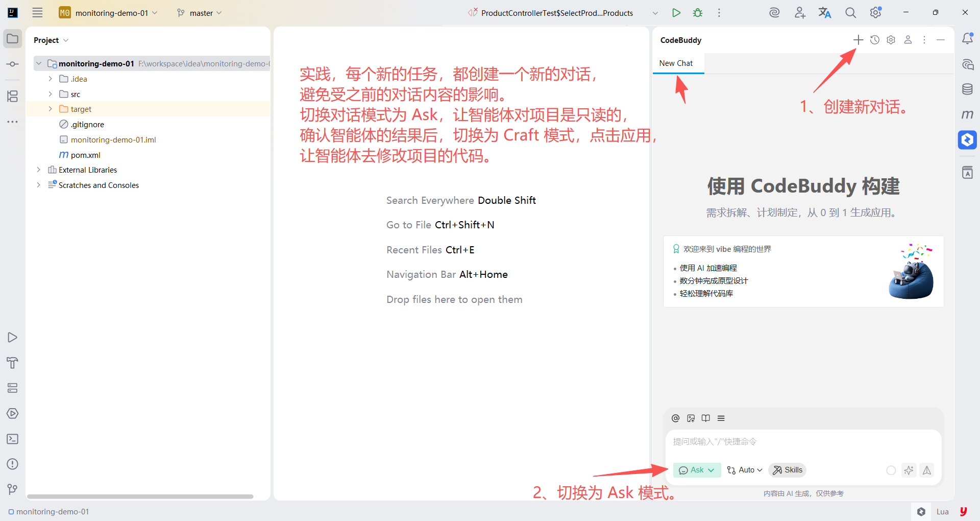Hide the CodeBuddy panel with minimize dash
Image resolution: width=980 pixels, height=521 pixels.
pyautogui.click(x=941, y=40)
